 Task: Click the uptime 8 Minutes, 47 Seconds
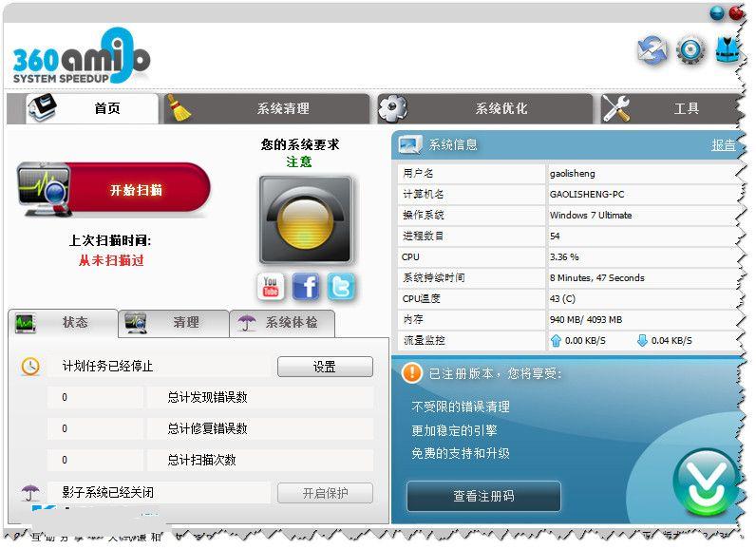[x=596, y=277]
